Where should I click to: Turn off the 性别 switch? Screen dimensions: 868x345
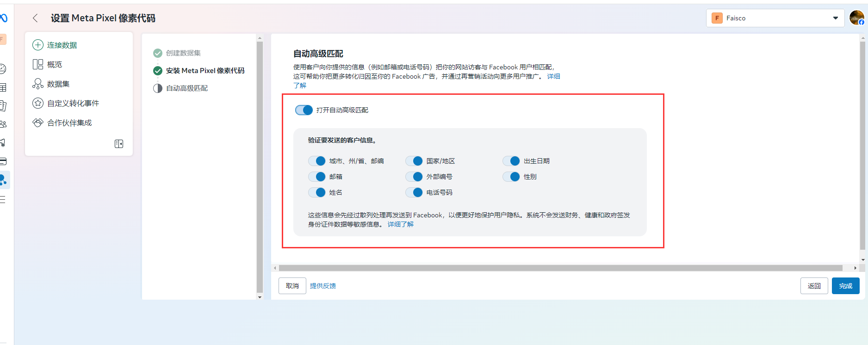click(511, 177)
